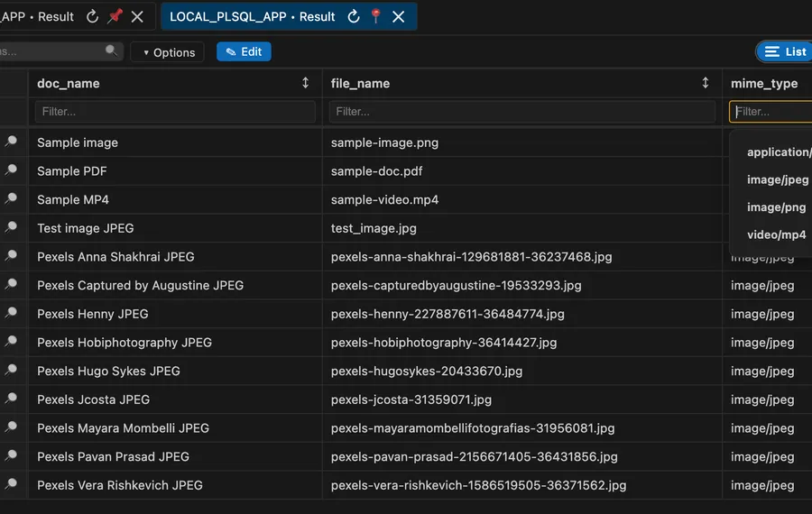
Task: Click pexels-jcosta-31359071.jpg cell
Action: click(522, 399)
